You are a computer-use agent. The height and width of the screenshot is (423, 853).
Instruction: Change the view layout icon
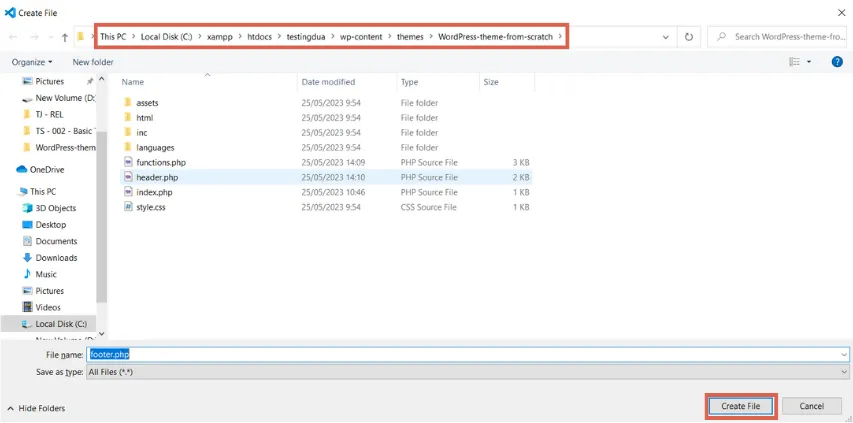click(795, 62)
